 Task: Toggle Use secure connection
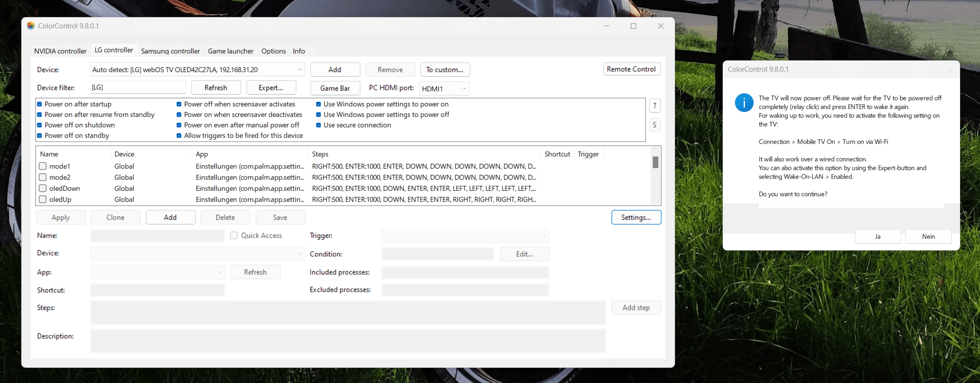tap(319, 125)
